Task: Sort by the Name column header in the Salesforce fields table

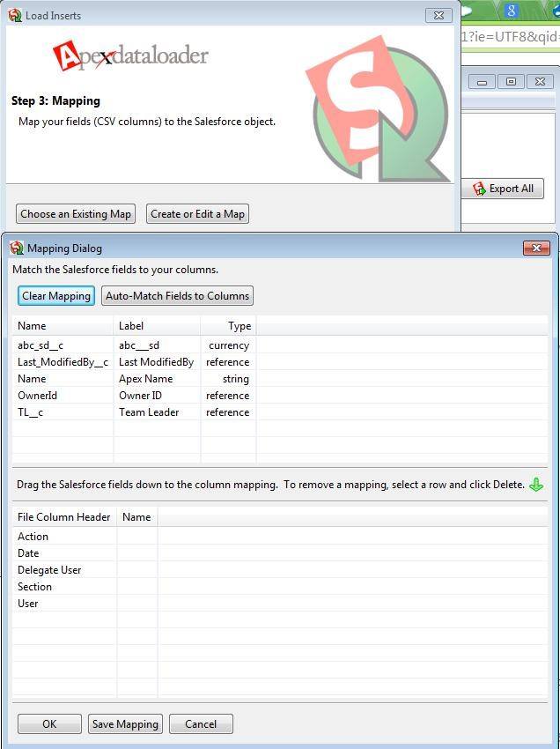Action: pos(63,326)
